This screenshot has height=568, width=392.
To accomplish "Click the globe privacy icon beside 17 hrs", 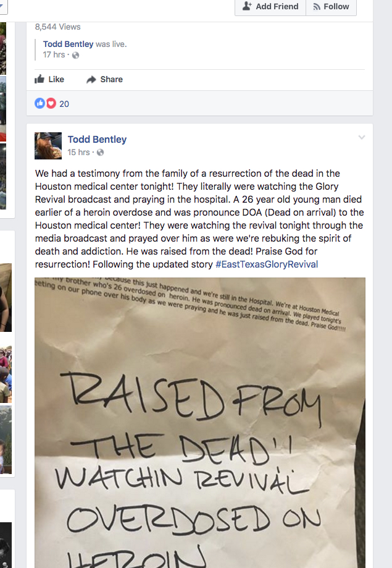I will (x=76, y=55).
